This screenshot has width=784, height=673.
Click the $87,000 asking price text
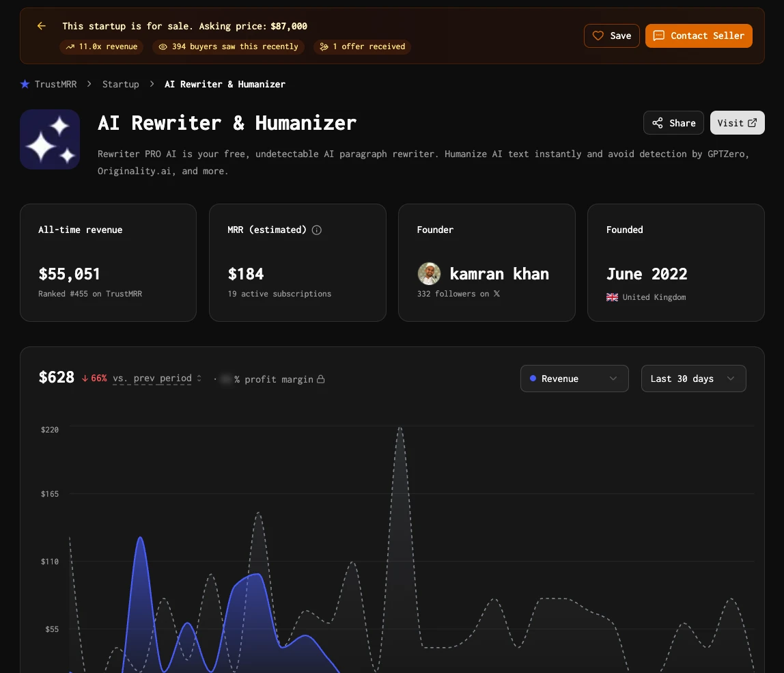(289, 26)
